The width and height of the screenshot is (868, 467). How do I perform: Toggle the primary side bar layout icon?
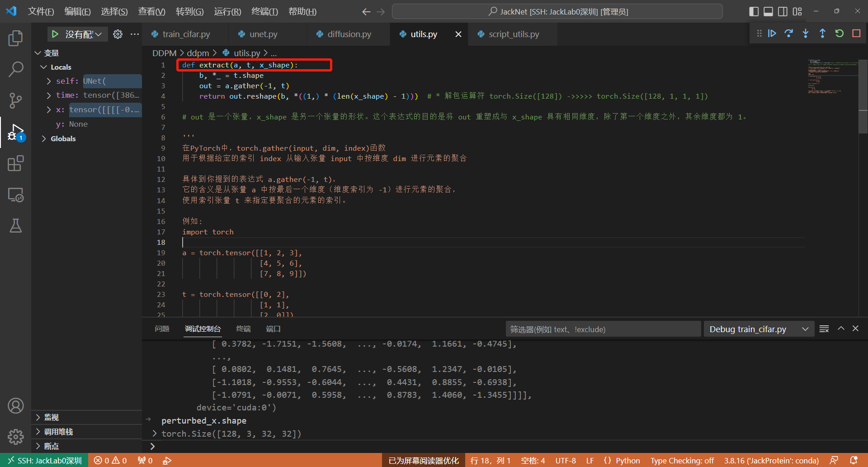(x=754, y=11)
